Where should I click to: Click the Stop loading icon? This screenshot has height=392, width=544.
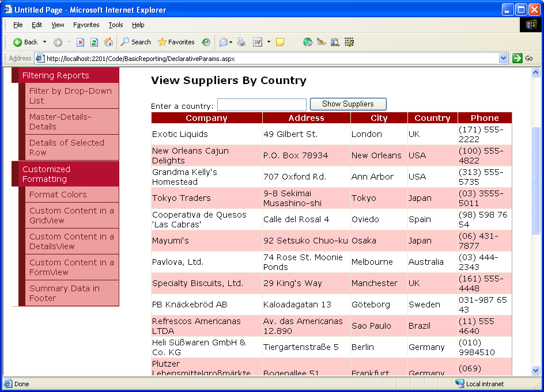tap(81, 42)
